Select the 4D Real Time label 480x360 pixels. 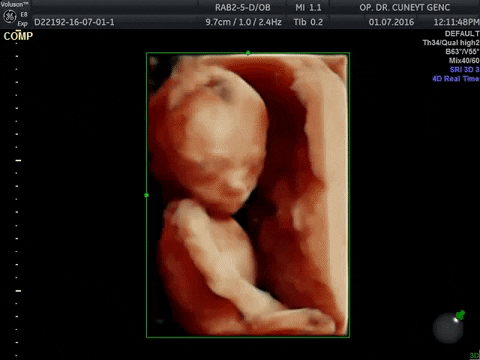point(456,79)
